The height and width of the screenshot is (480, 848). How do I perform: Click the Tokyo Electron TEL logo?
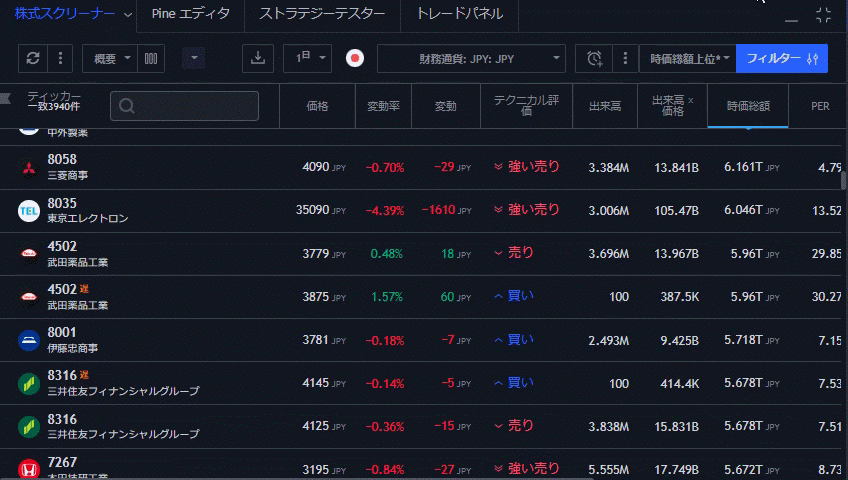pyautogui.click(x=29, y=210)
